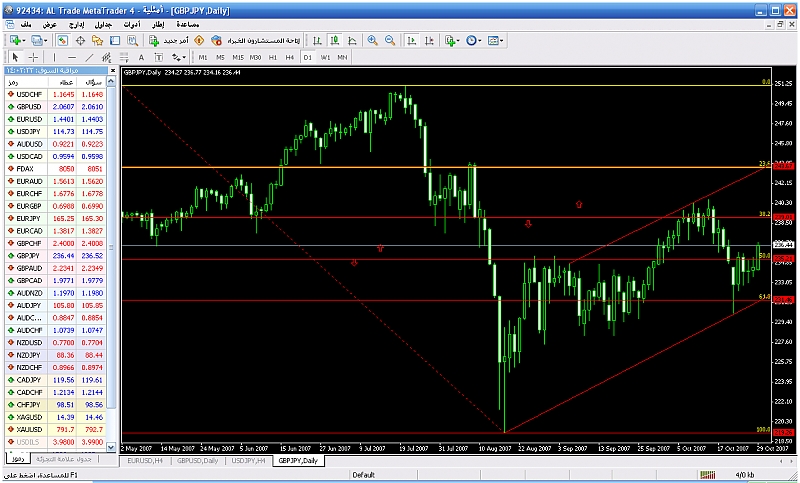Open the إدراج (Insert) menu

tap(77, 24)
